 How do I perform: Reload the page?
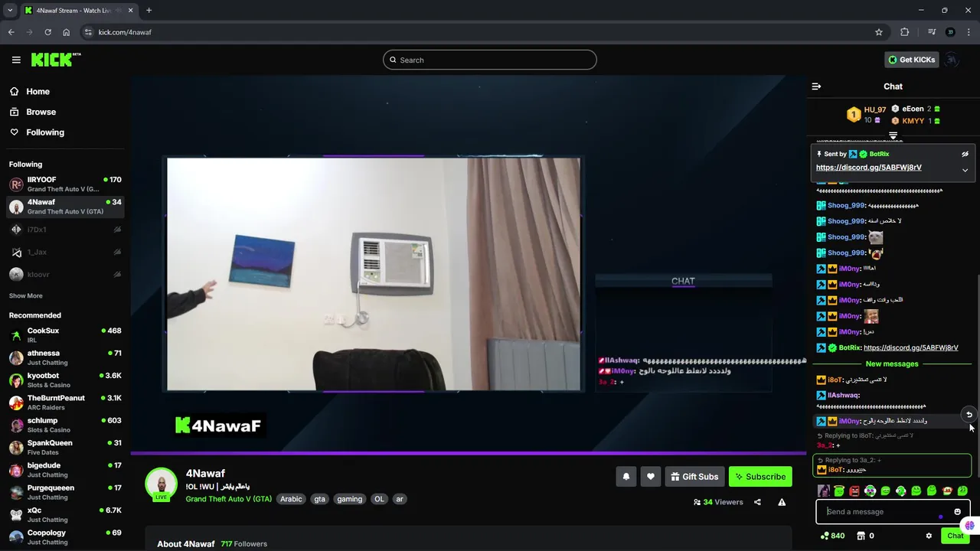(x=47, y=32)
